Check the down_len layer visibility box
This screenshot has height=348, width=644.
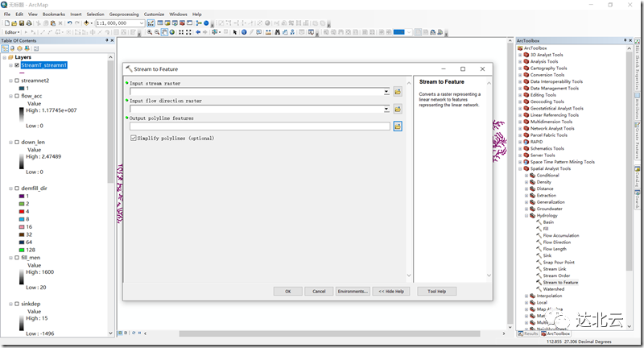pos(17,142)
